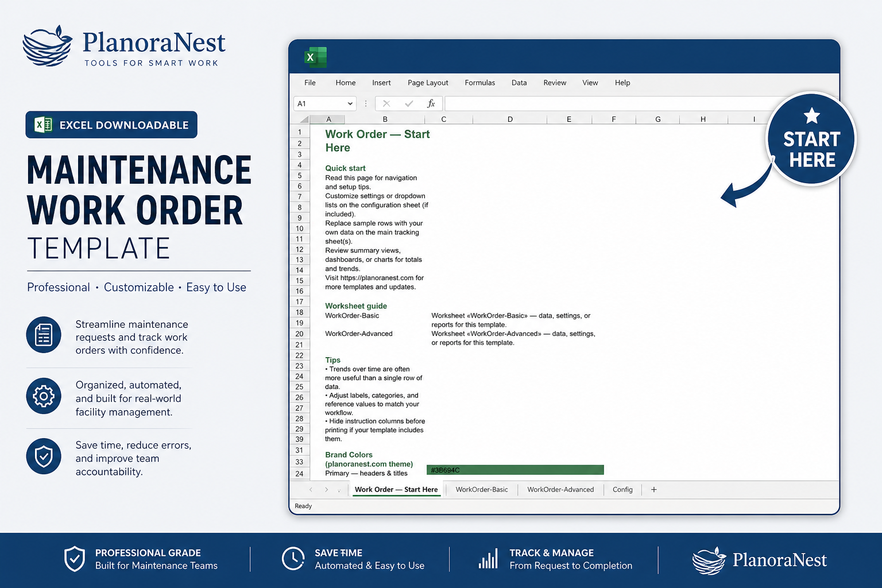The image size is (882, 588).
Task: Click the previous sheet navigation arrow
Action: [x=311, y=490]
